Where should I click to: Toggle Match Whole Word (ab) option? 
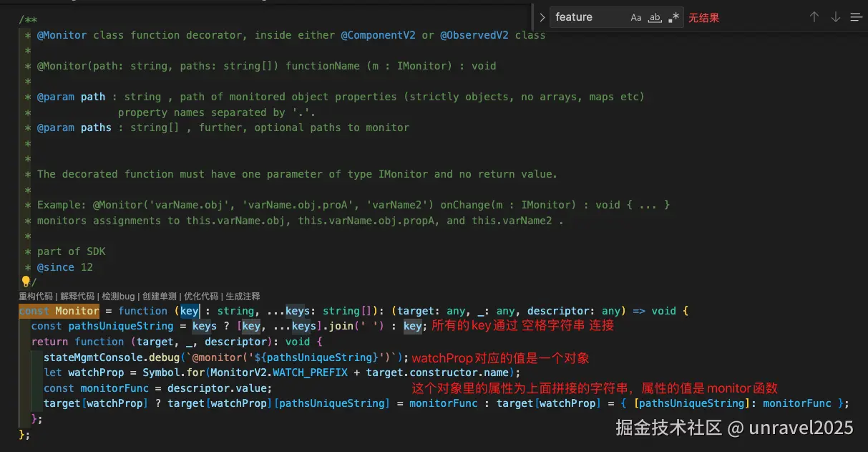pos(655,18)
